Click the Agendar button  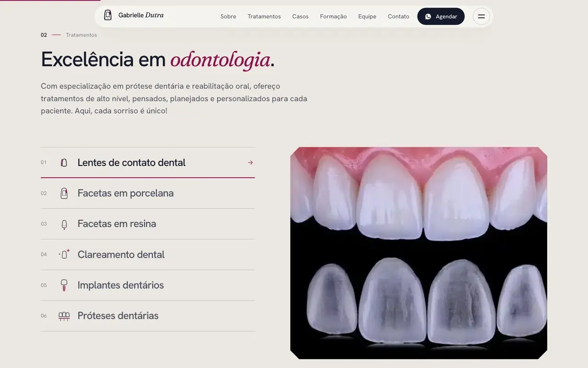point(441,17)
